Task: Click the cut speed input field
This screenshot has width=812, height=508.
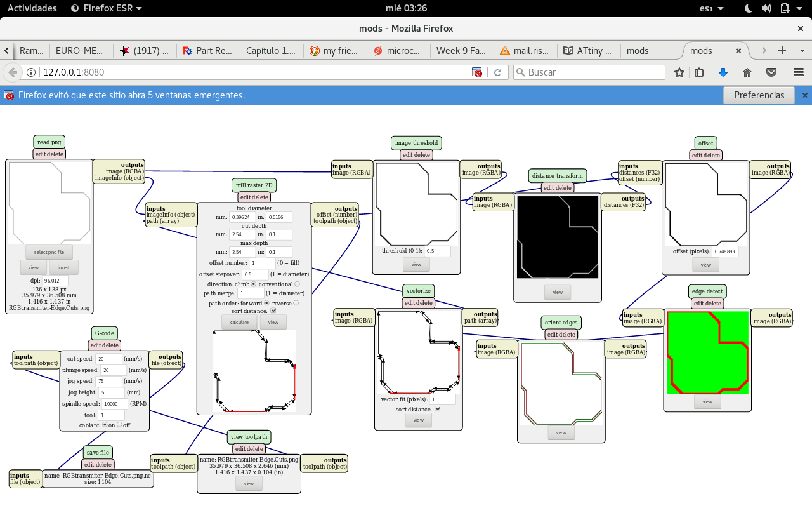Action: (110, 359)
